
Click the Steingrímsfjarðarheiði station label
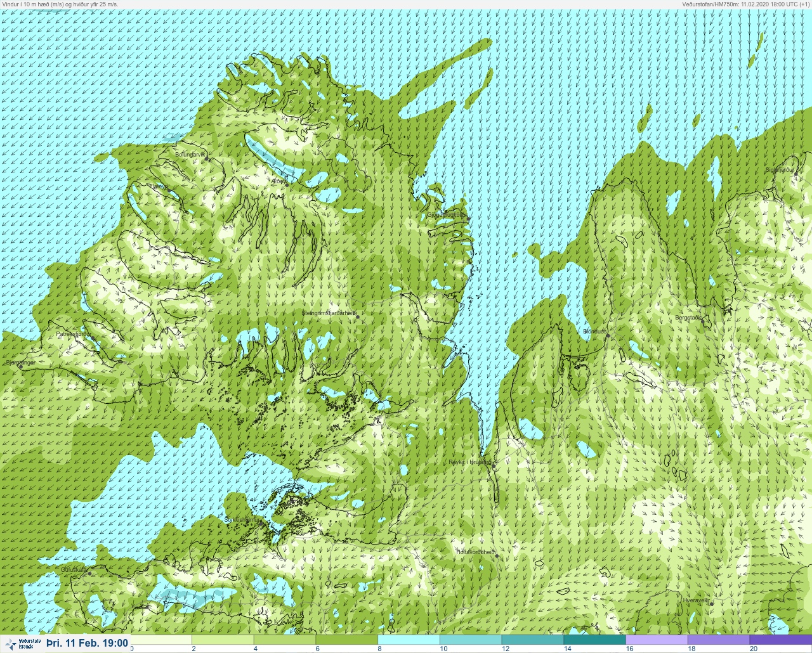tap(329, 313)
